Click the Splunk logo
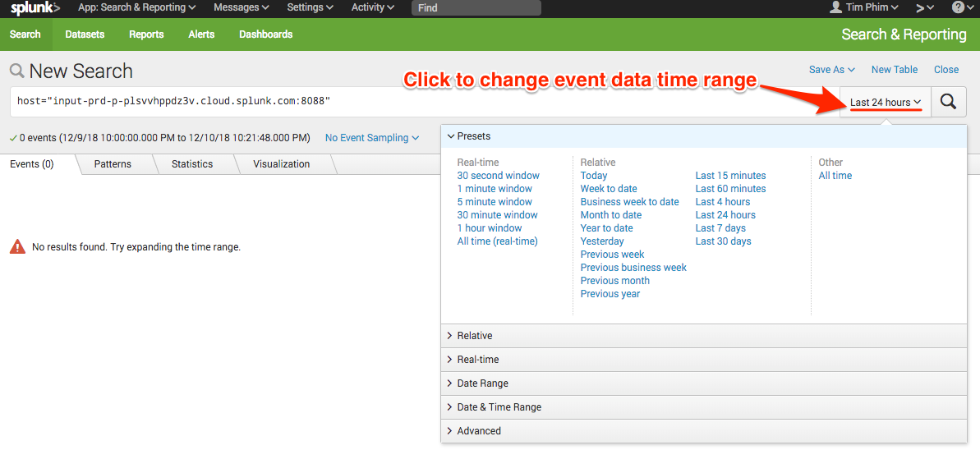Image resolution: width=980 pixels, height=450 pixels. pyautogui.click(x=35, y=8)
